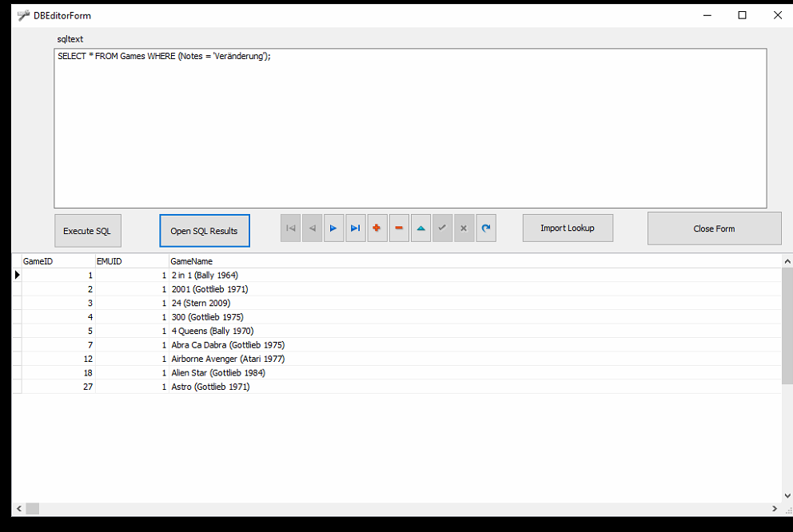Click the Import Lookup button
This screenshot has width=793, height=532.
coord(568,228)
